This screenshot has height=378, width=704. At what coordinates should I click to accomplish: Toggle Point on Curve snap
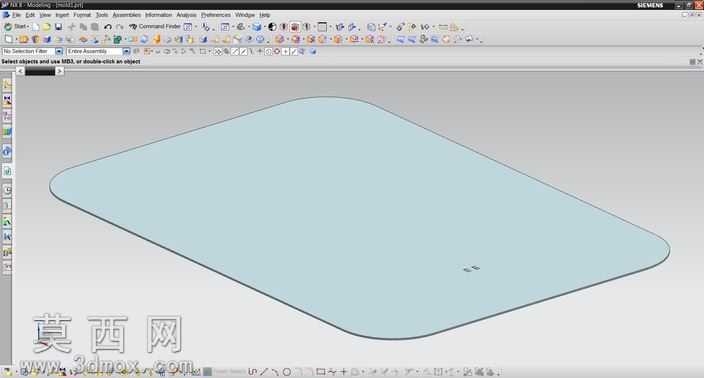point(294,52)
